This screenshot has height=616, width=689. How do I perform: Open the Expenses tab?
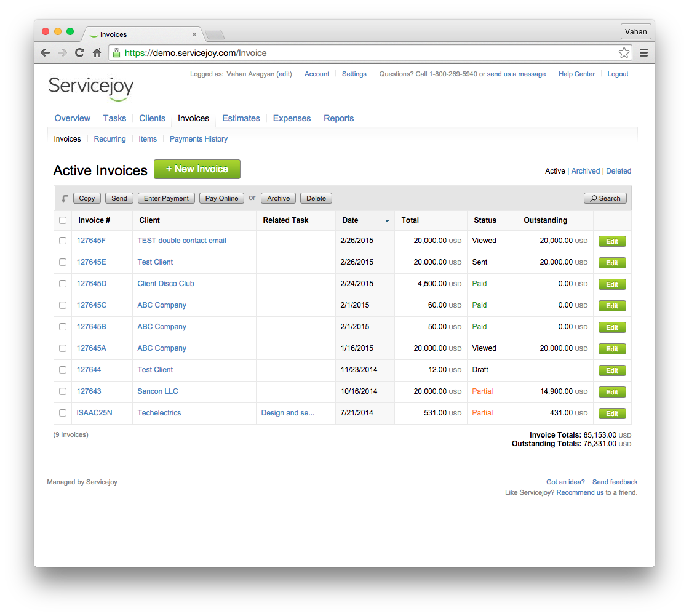click(292, 118)
